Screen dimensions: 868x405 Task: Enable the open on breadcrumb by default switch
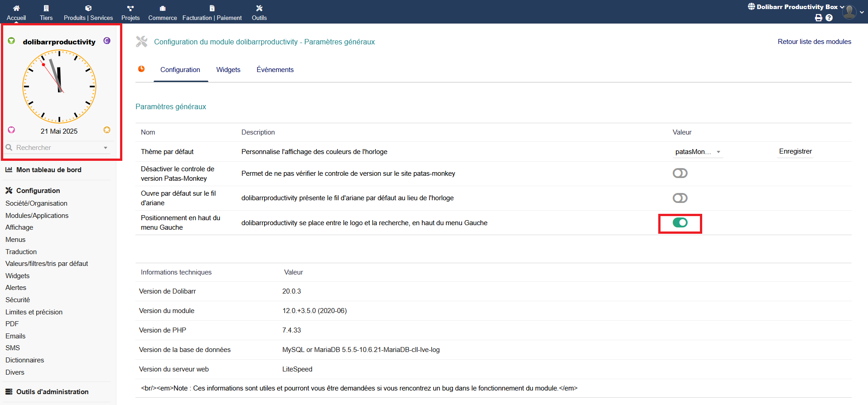click(680, 198)
